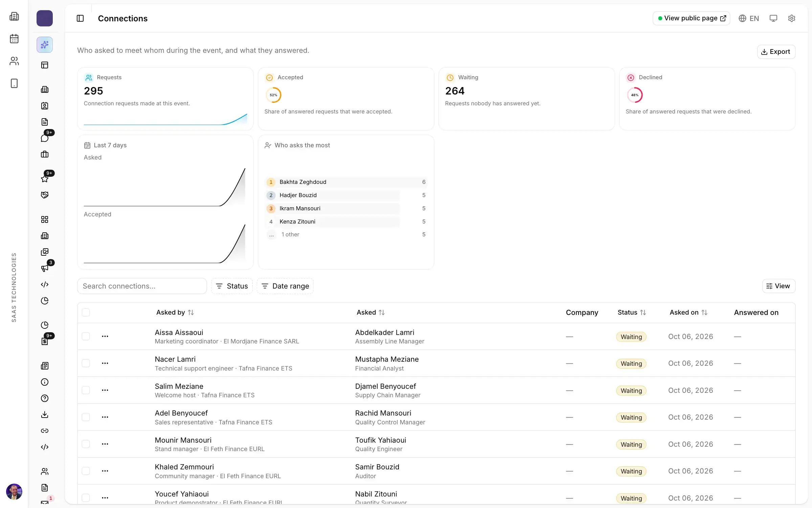Click the user avatar photo in the corner
812x508 pixels.
[14, 492]
